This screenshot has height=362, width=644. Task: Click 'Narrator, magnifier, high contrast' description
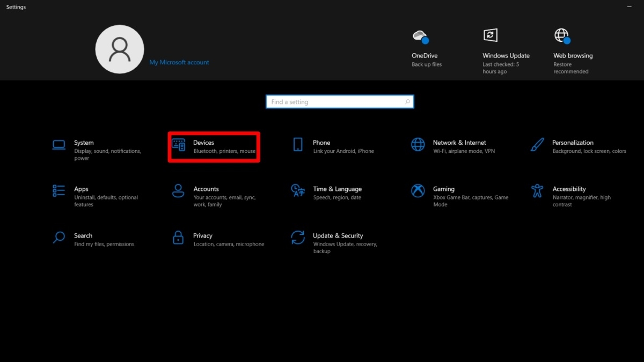(x=582, y=201)
